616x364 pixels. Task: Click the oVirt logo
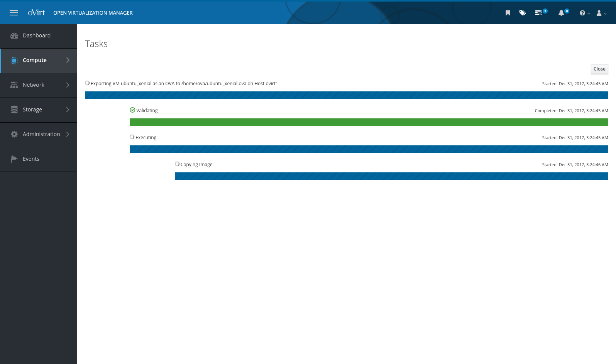coord(36,12)
